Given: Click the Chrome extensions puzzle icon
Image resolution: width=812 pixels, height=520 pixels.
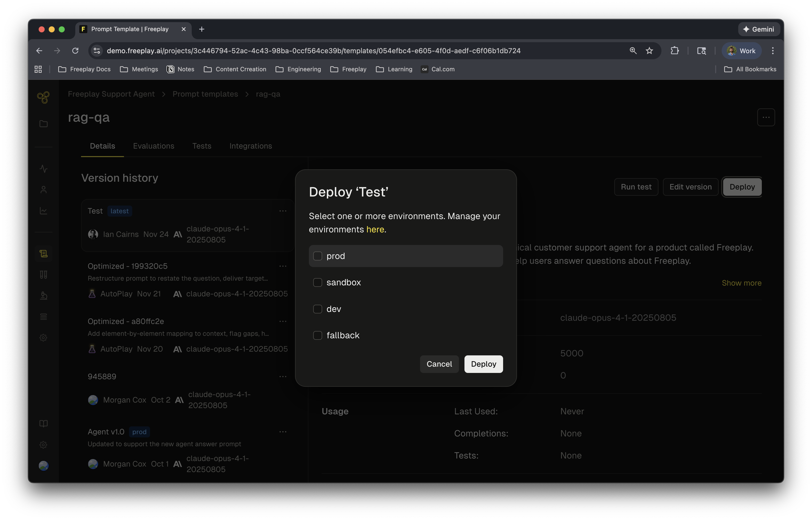Looking at the screenshot, I should tap(674, 51).
